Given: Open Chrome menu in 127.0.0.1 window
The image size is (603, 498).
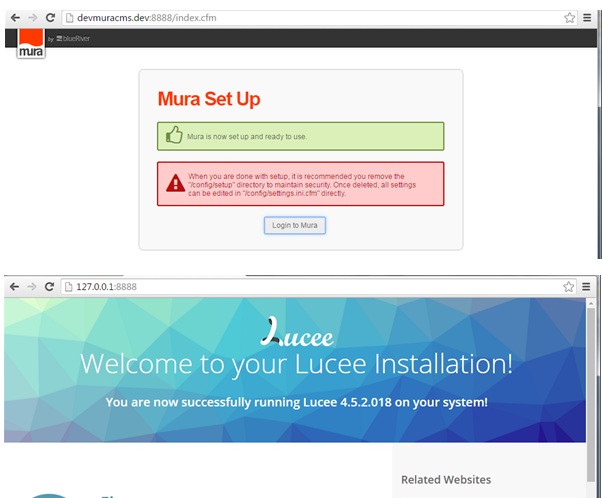Looking at the screenshot, I should click(x=586, y=287).
